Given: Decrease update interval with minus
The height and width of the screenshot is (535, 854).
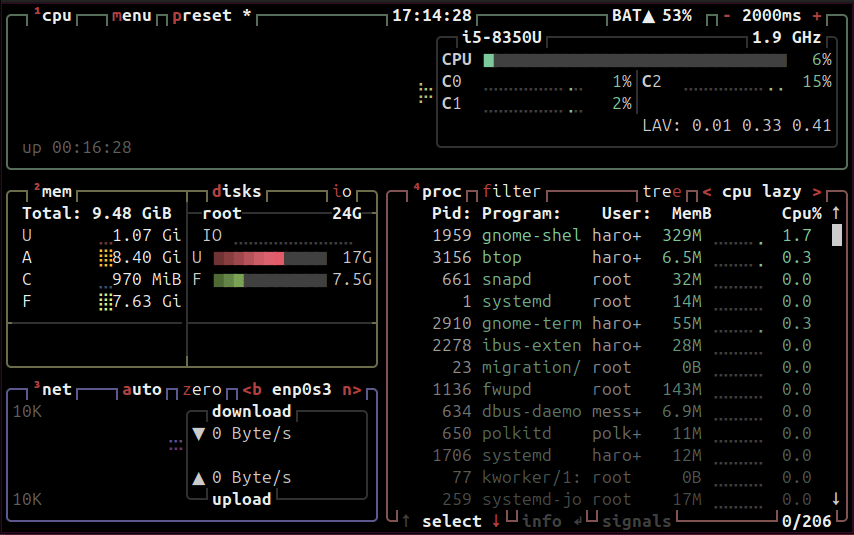Looking at the screenshot, I should pos(727,16).
